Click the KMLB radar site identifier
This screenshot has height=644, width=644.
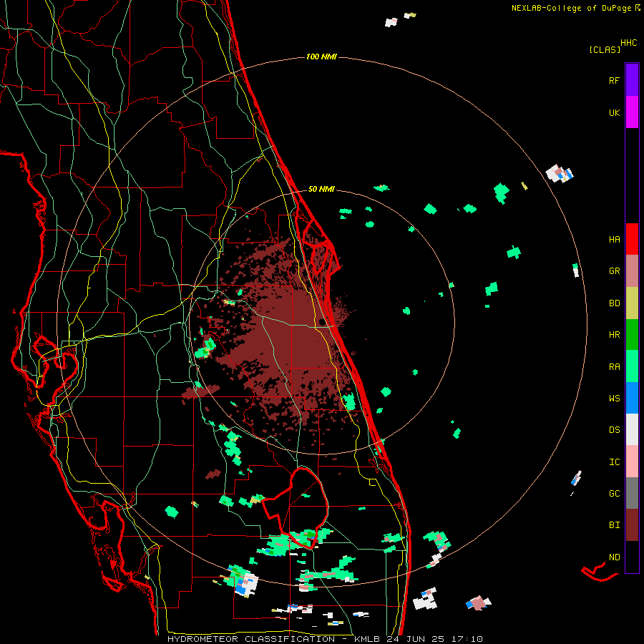366,639
